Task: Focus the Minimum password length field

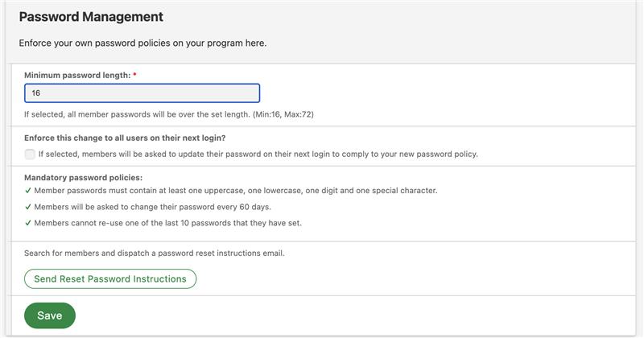Action: coord(142,93)
